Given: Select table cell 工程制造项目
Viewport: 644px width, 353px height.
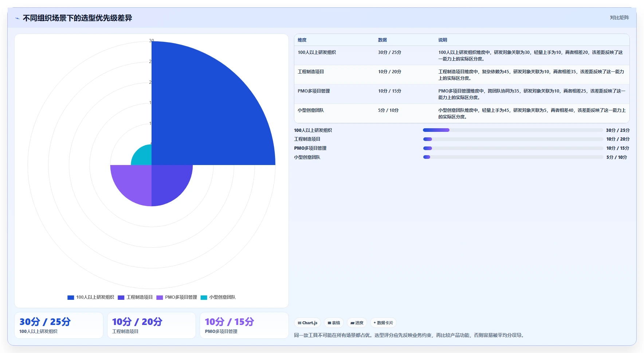Looking at the screenshot, I should click(311, 72).
